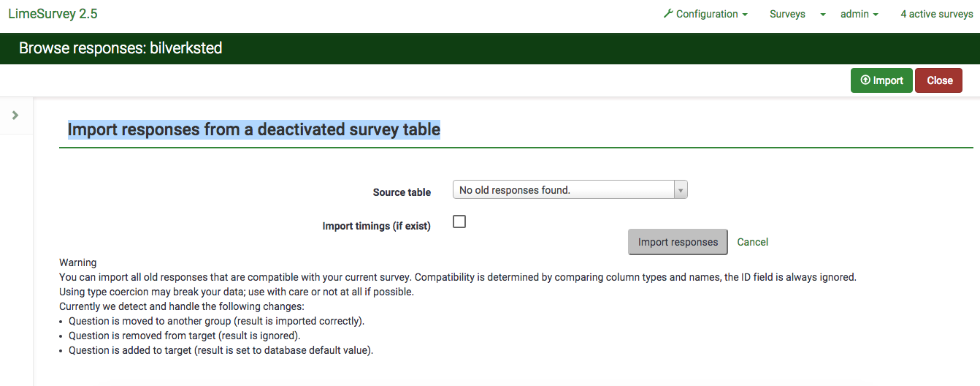Click the 'Source table' field label
980x386 pixels.
(x=402, y=192)
